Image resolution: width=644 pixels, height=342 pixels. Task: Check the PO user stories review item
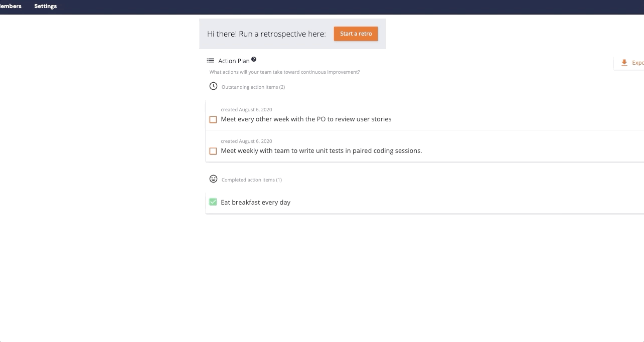tap(213, 119)
